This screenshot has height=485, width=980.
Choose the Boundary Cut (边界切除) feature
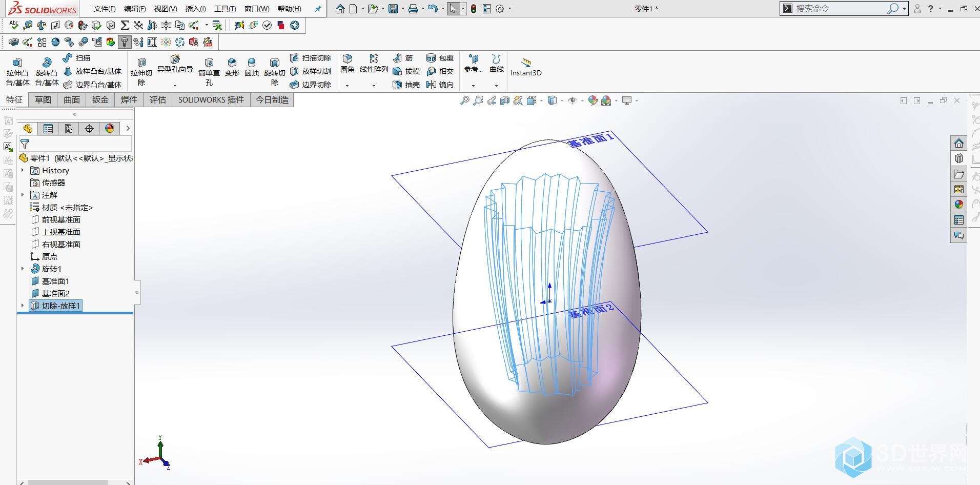tap(311, 85)
